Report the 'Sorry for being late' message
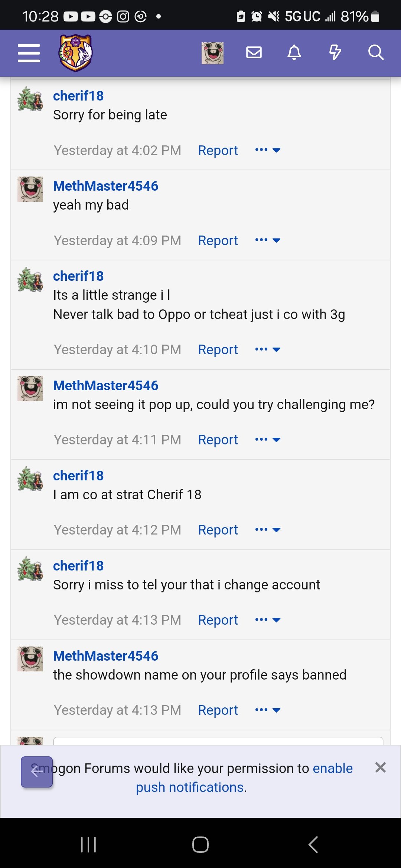 pos(218,150)
